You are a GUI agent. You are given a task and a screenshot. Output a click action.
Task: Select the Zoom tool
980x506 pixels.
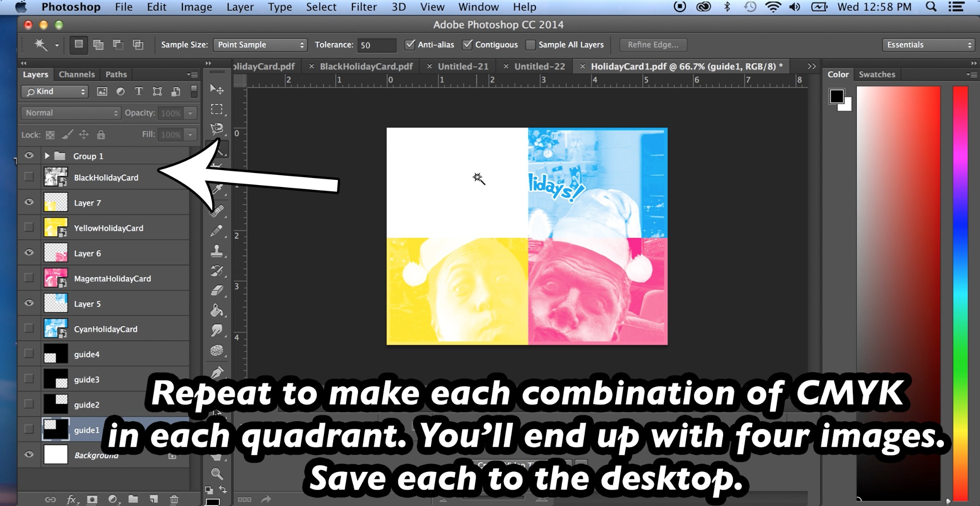[217, 474]
